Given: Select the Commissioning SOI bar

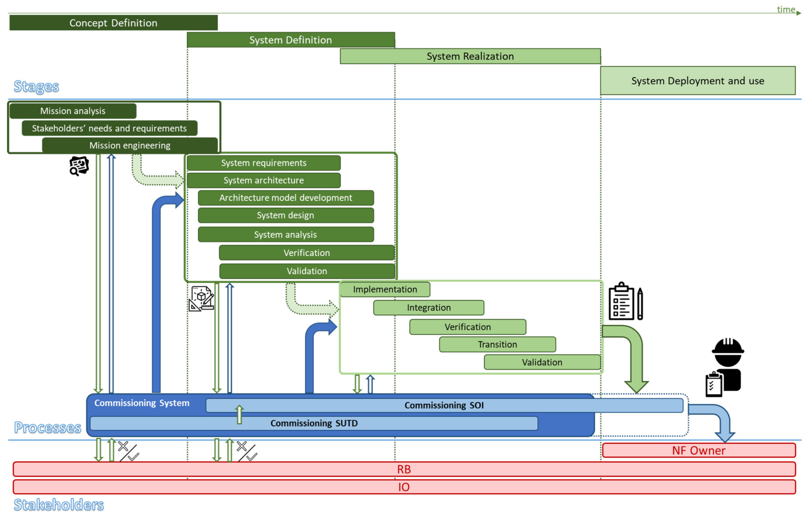Looking at the screenshot, I should 444,405.
